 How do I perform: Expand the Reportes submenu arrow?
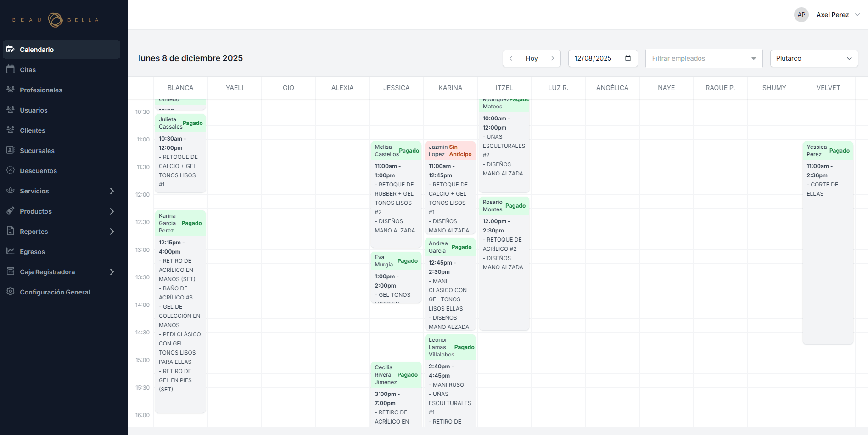[112, 232]
